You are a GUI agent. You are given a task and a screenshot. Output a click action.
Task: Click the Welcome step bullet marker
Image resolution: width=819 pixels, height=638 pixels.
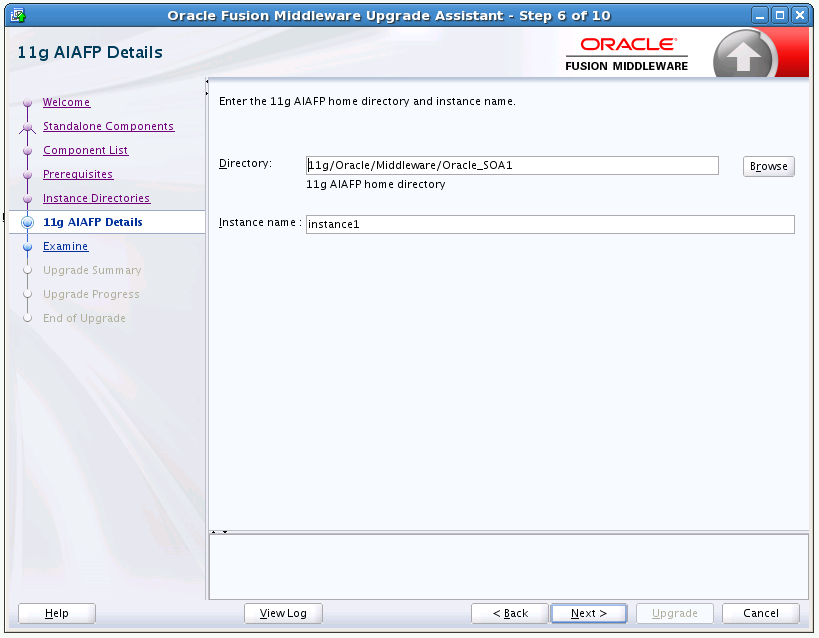[28, 103]
